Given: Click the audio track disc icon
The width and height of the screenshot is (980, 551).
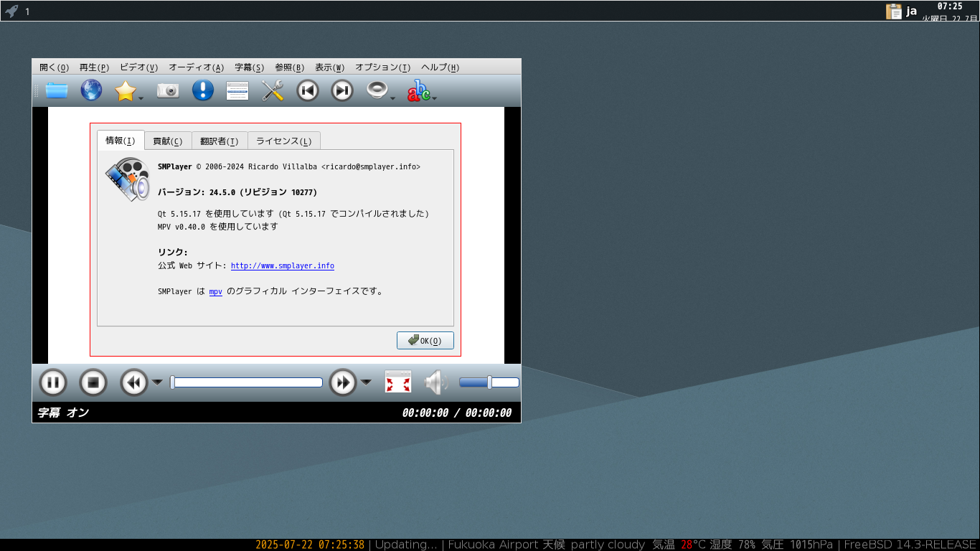Looking at the screenshot, I should coord(377,90).
